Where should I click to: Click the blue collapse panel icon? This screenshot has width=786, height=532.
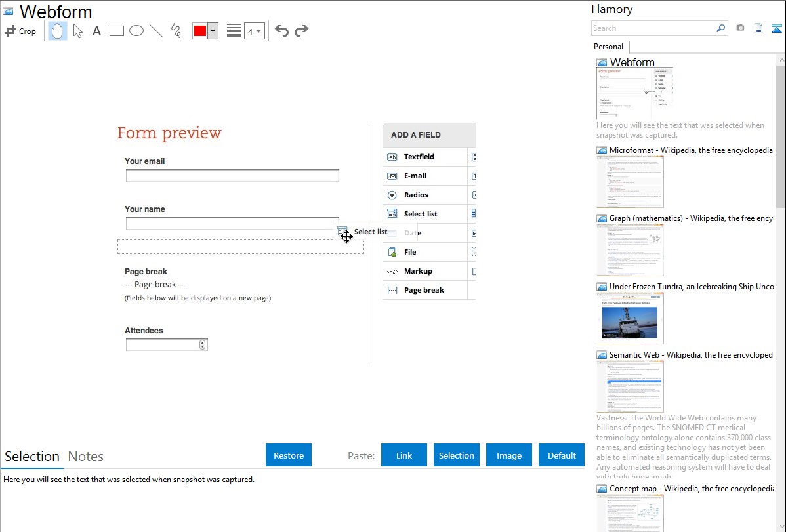776,28
